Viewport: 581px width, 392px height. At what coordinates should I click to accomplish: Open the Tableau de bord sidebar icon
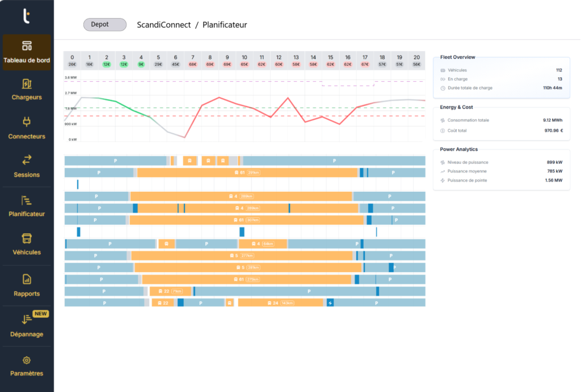pyautogui.click(x=27, y=46)
